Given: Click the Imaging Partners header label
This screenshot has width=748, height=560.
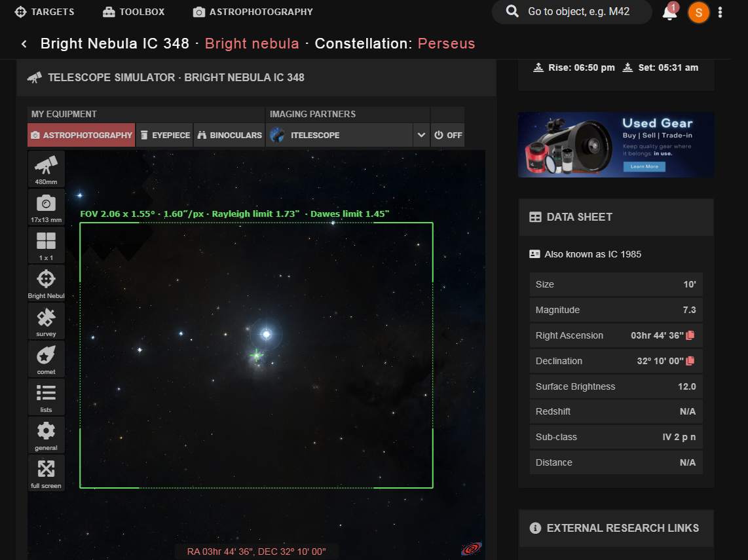Looking at the screenshot, I should (312, 114).
